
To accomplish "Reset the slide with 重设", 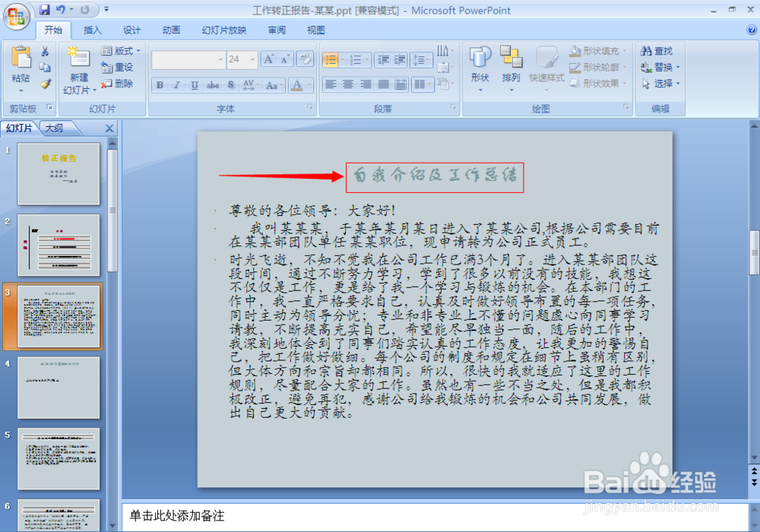I will click(117, 68).
